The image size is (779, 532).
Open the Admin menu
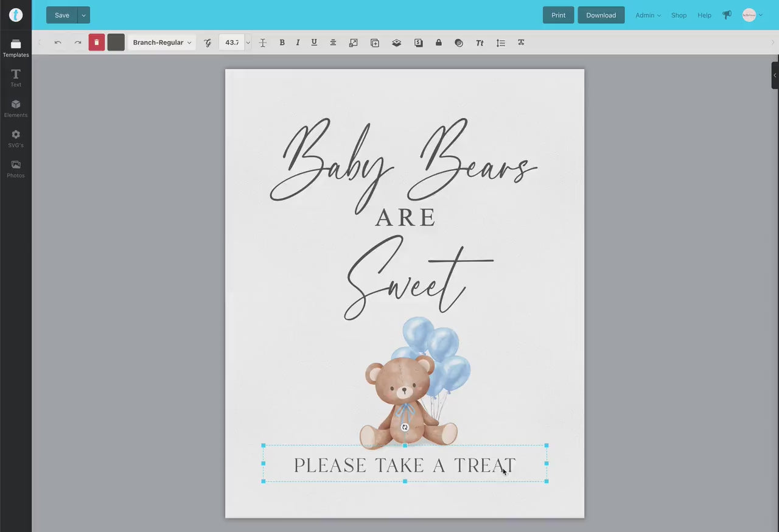(x=648, y=15)
